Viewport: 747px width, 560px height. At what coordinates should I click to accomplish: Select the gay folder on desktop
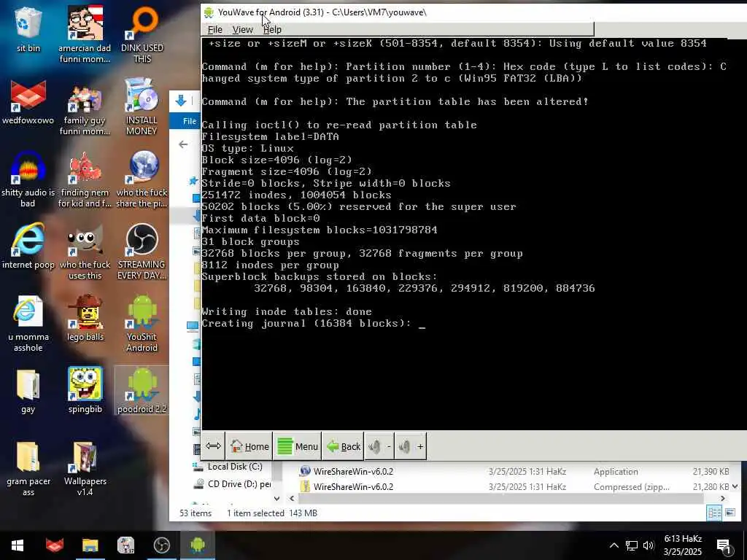[28, 391]
